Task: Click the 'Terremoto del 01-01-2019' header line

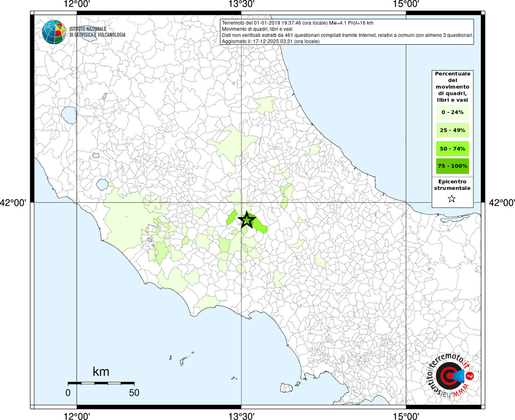Action: click(x=298, y=23)
